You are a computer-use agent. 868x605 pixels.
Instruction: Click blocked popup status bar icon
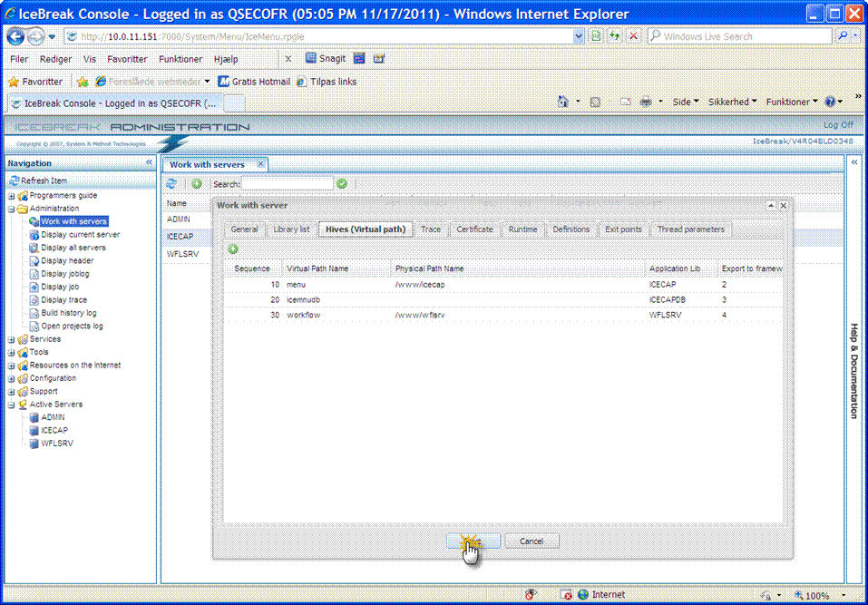point(566,594)
